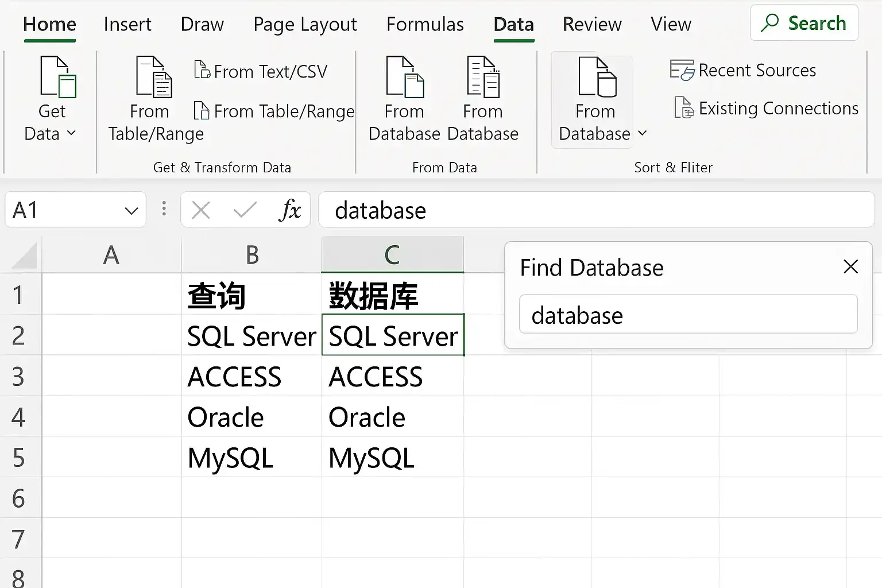Screen dimensions: 882x588
Task: Open the Page Layout tab
Action: [305, 24]
